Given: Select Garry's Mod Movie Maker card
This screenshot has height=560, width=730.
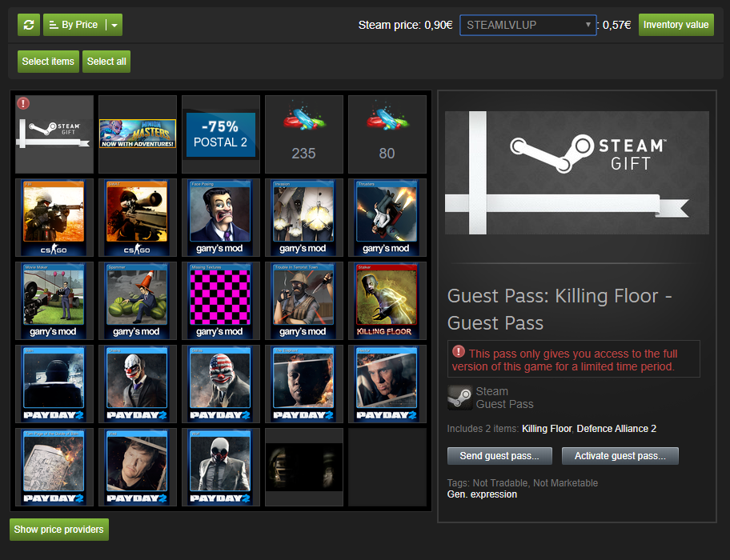Looking at the screenshot, I should (54, 301).
